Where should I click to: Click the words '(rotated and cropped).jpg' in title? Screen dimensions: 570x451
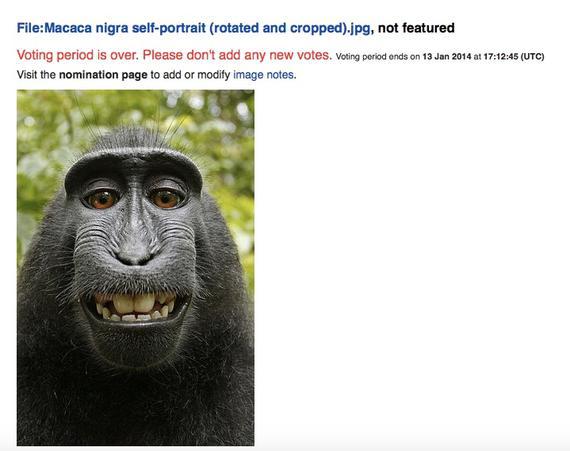290,28
